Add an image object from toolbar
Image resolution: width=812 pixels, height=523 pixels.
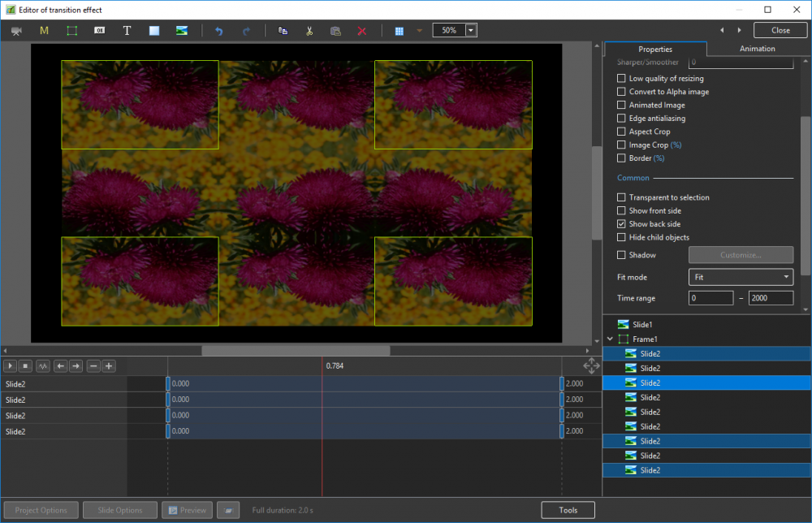tap(182, 31)
